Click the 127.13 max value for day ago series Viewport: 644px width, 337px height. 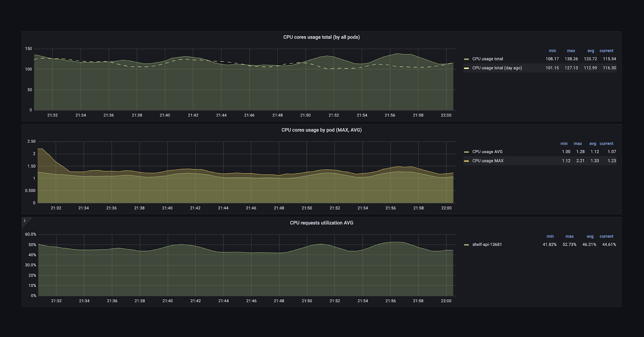[571, 68]
